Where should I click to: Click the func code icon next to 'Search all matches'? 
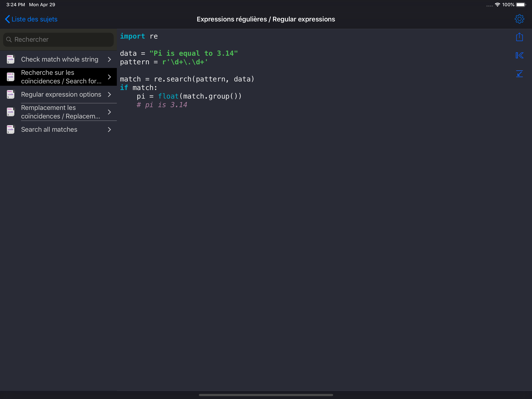click(x=10, y=129)
